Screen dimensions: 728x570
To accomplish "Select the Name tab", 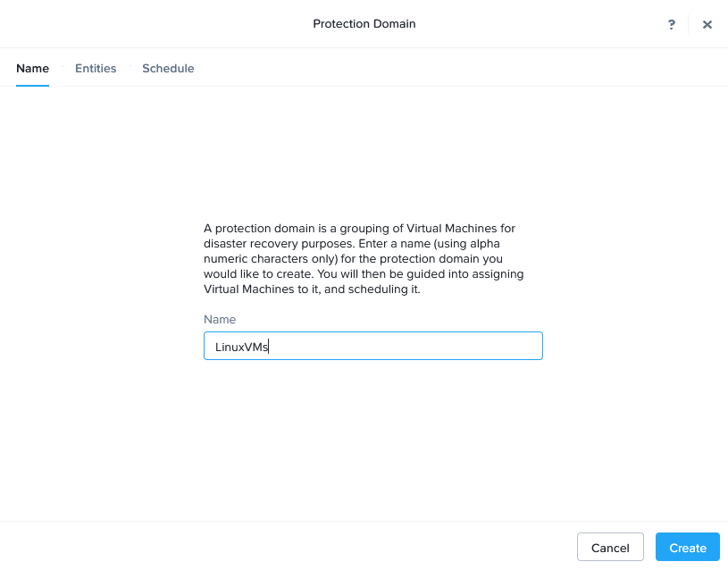I will (x=32, y=68).
